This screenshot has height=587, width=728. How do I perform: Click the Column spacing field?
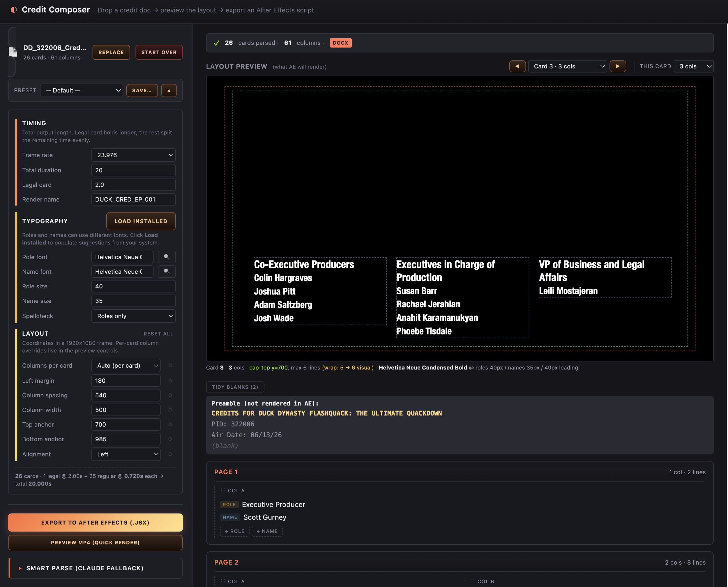coord(126,395)
